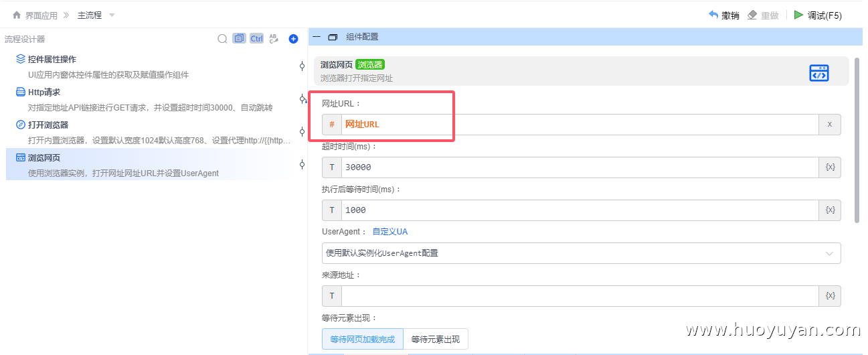Click the 浏览网页 step description text
Screen dimensions: 868x355
point(124,173)
